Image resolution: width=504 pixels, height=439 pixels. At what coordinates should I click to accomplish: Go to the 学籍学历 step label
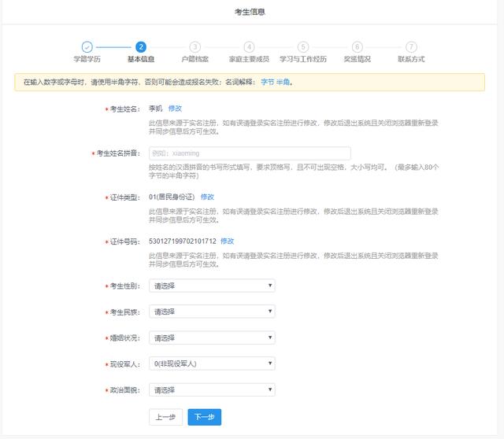pyautogui.click(x=87, y=59)
